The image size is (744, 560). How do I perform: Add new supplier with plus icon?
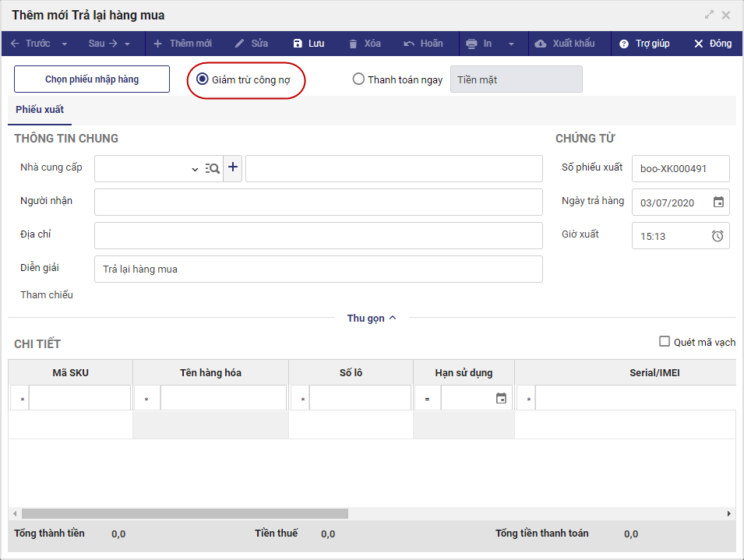pyautogui.click(x=232, y=167)
